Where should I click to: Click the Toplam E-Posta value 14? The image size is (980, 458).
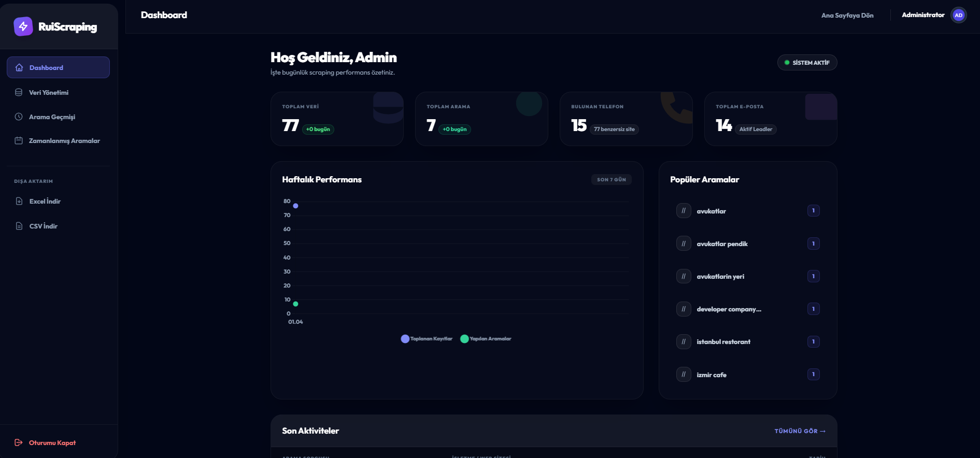(x=723, y=125)
